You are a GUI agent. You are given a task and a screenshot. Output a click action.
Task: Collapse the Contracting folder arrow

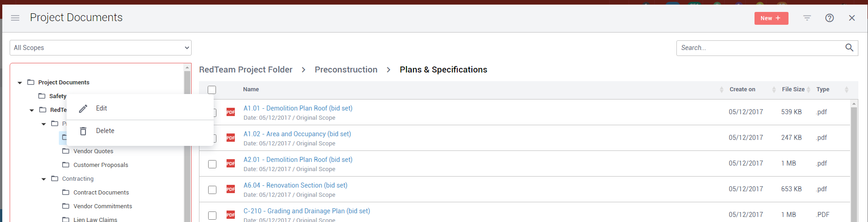(44, 179)
